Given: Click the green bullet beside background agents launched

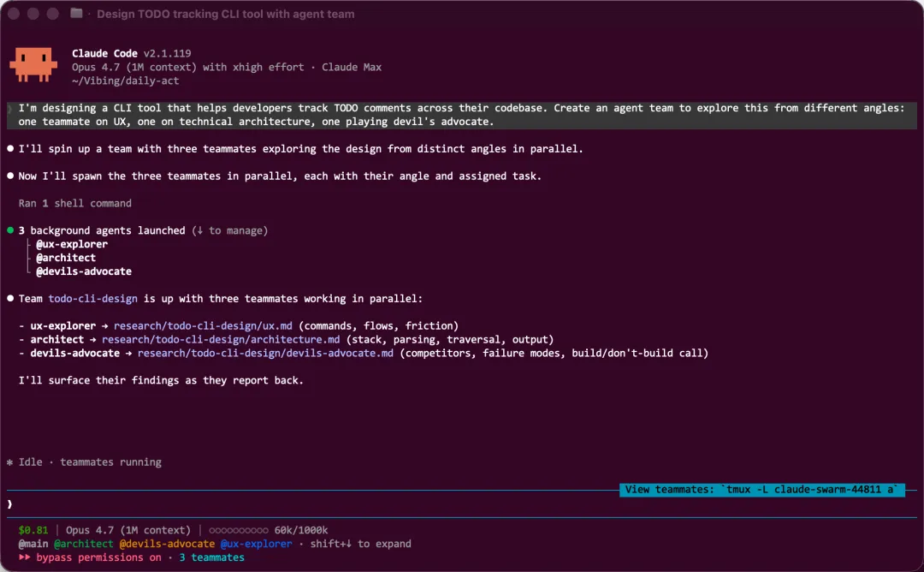Looking at the screenshot, I should (x=10, y=230).
